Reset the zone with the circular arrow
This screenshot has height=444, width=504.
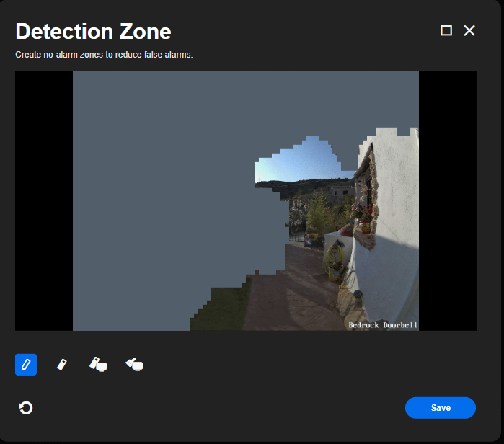[x=26, y=408]
